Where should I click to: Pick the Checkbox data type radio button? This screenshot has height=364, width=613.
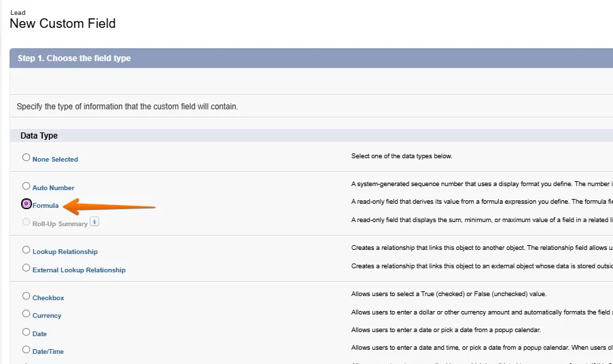click(x=27, y=296)
